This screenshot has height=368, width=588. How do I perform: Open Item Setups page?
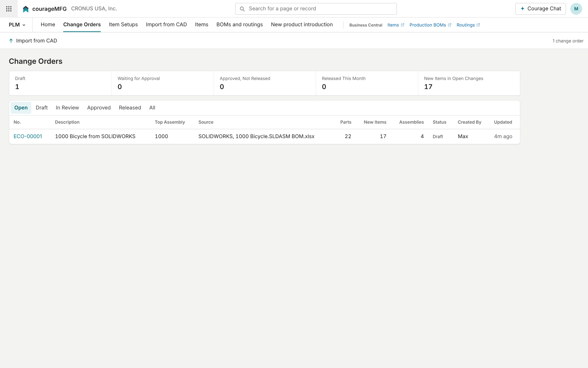click(x=123, y=25)
